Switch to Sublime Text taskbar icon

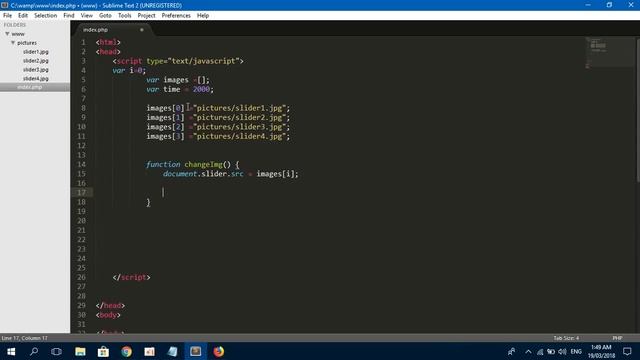coord(196,351)
